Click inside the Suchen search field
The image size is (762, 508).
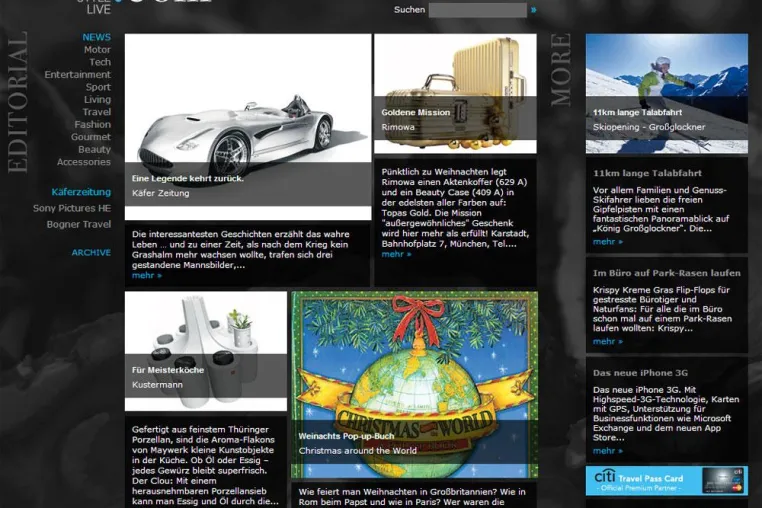(x=477, y=10)
